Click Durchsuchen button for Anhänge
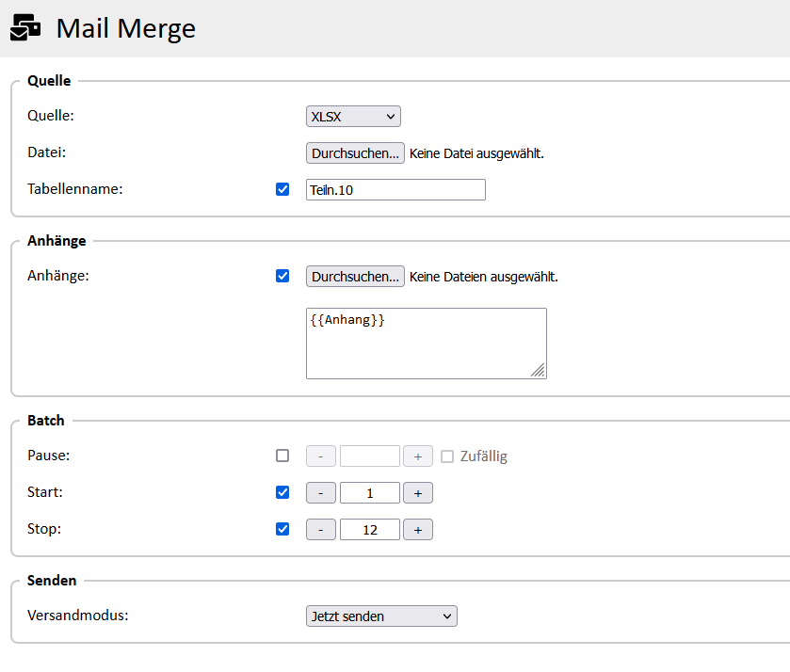790x672 pixels. [x=355, y=277]
